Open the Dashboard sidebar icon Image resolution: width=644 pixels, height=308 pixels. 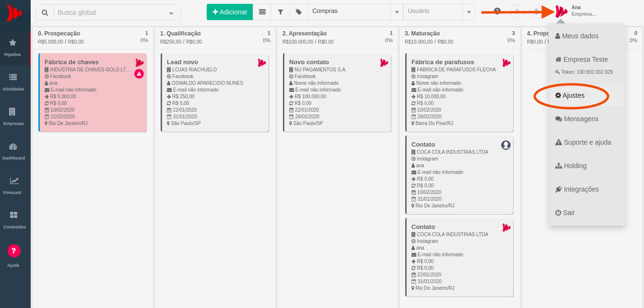pos(13,150)
